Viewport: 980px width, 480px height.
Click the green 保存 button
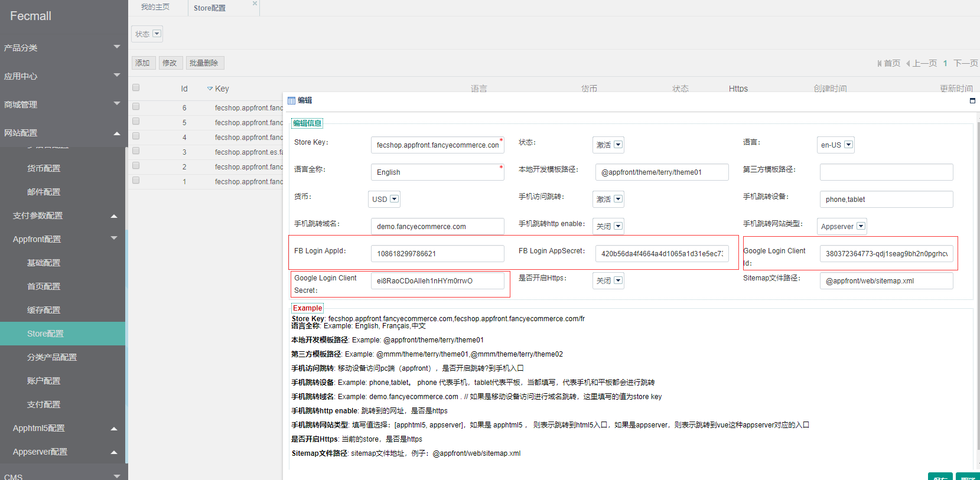pyautogui.click(x=940, y=476)
